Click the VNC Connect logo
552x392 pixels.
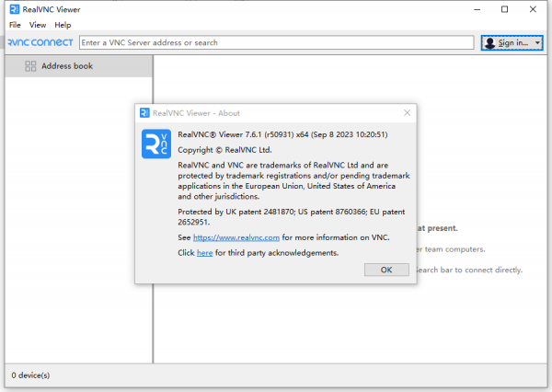[x=40, y=42]
